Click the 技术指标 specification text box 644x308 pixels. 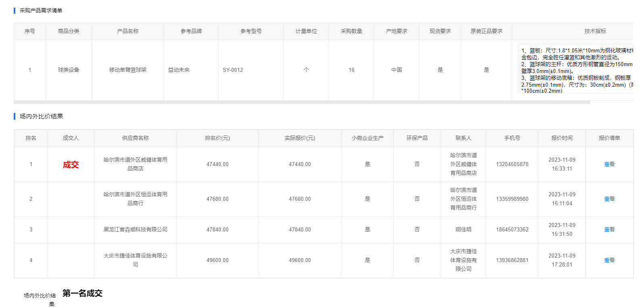pos(576,70)
